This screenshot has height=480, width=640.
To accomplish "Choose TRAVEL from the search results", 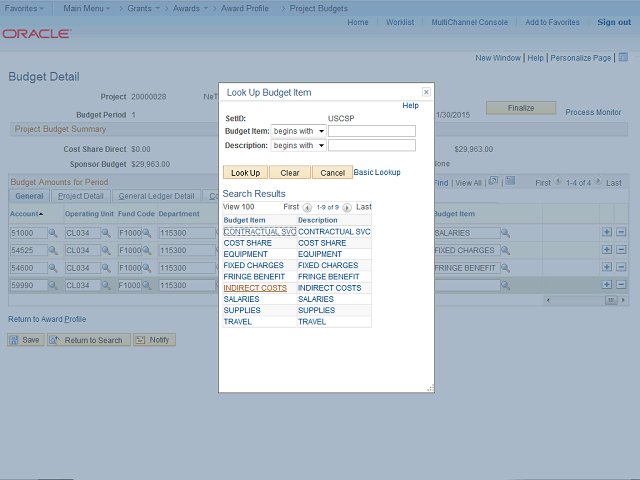I will click(238, 322).
